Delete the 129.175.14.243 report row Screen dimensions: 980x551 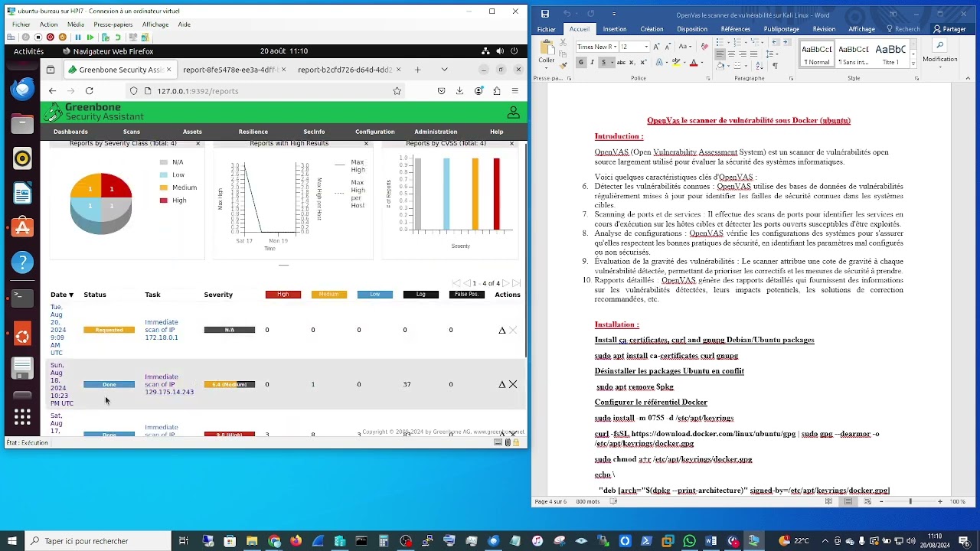(x=513, y=384)
